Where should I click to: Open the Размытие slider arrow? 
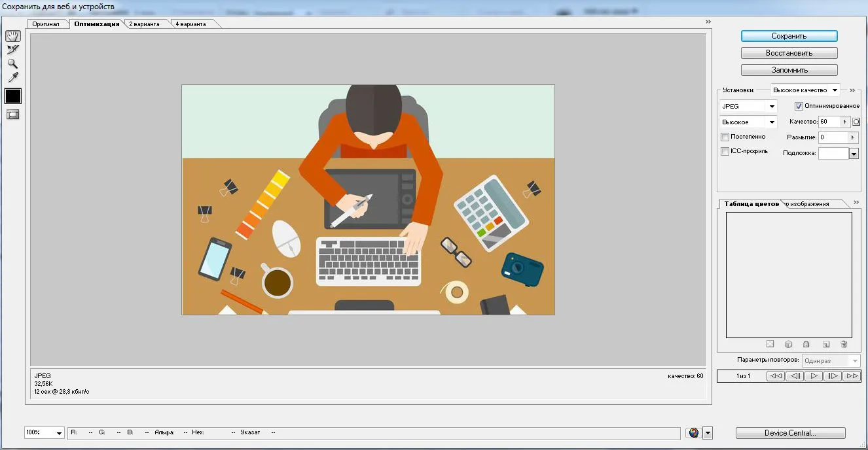[852, 137]
